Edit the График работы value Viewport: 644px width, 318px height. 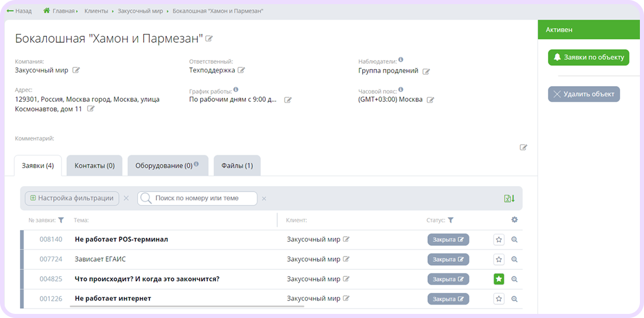click(x=288, y=100)
